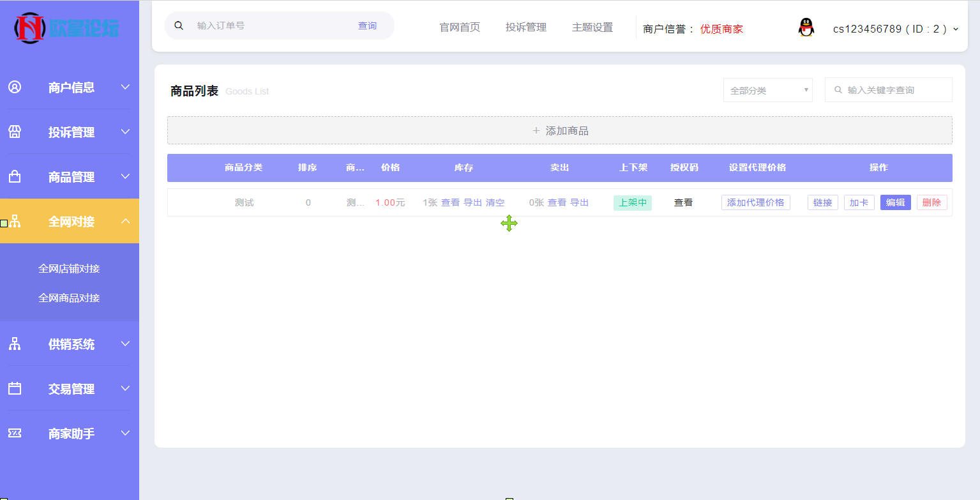Screen dimensions: 980x500
Task: Expand the account menu next to cs123456789
Action: (955, 29)
